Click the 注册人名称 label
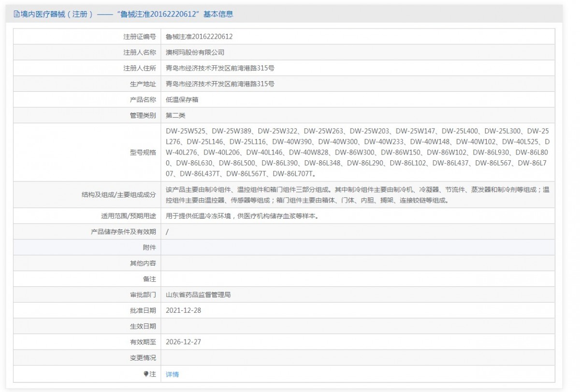The image size is (580, 392). click(x=140, y=52)
